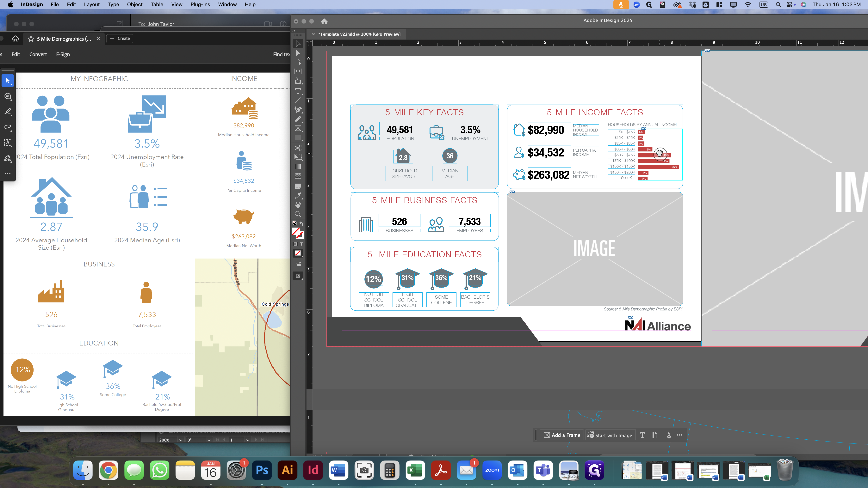Select the Scissors tool

tap(298, 148)
